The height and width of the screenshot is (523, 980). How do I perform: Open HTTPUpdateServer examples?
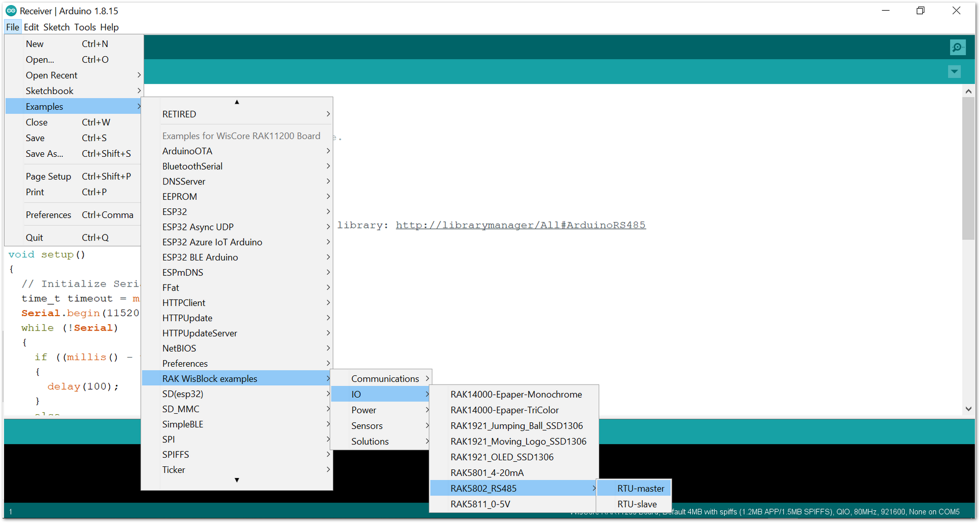click(x=237, y=334)
